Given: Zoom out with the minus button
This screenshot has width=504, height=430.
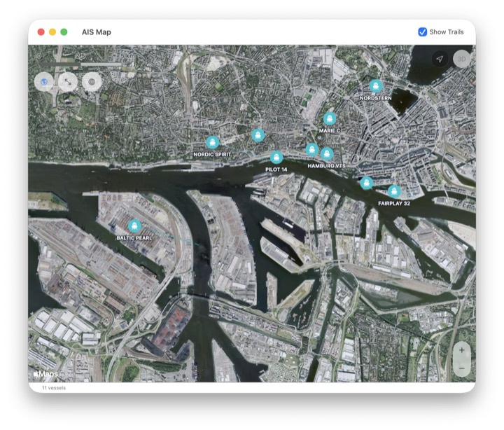Looking at the screenshot, I should 462,368.
